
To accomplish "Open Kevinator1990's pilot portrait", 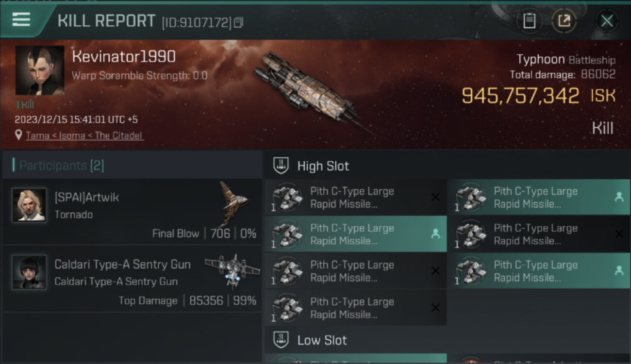I will click(40, 70).
